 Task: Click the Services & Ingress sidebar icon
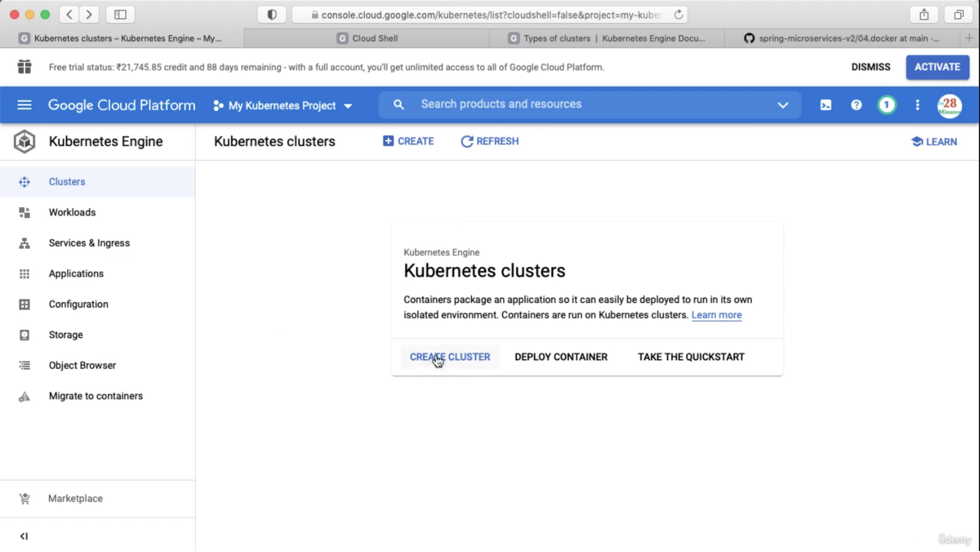point(24,243)
